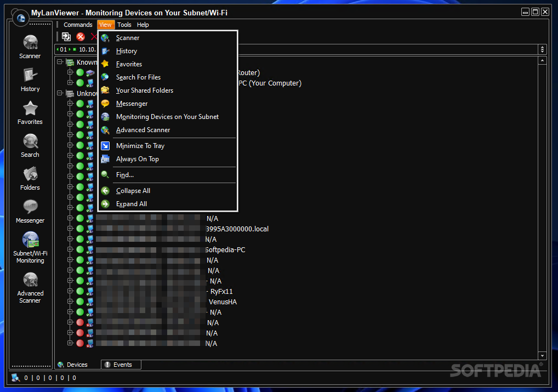This screenshot has height=392, width=558.
Task: Minimize the MyLanViewer window
Action: tap(525, 12)
